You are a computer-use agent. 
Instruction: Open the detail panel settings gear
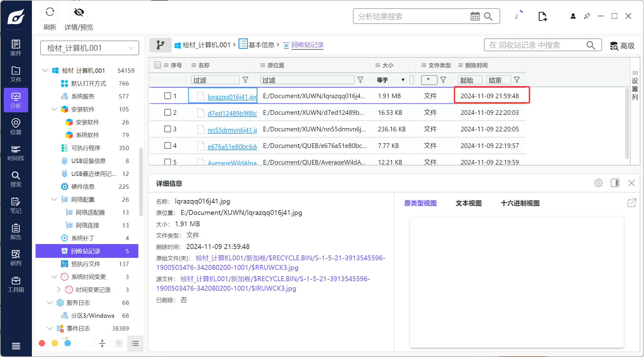(x=598, y=183)
